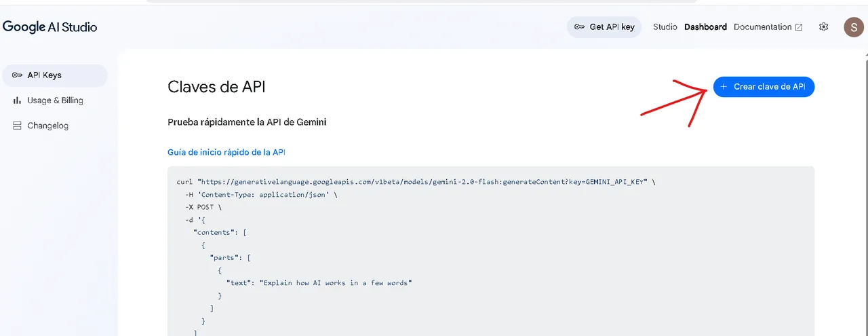Open the user account avatar S
868x336 pixels.
point(853,27)
